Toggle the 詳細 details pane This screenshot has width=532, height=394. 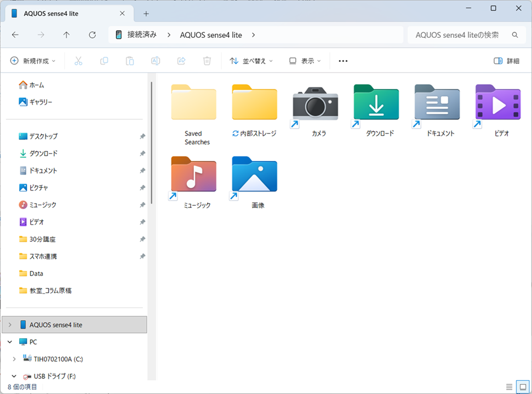point(506,61)
